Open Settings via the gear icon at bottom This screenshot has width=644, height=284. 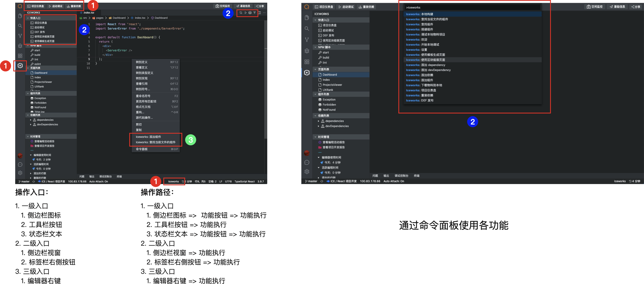pyautogui.click(x=20, y=173)
